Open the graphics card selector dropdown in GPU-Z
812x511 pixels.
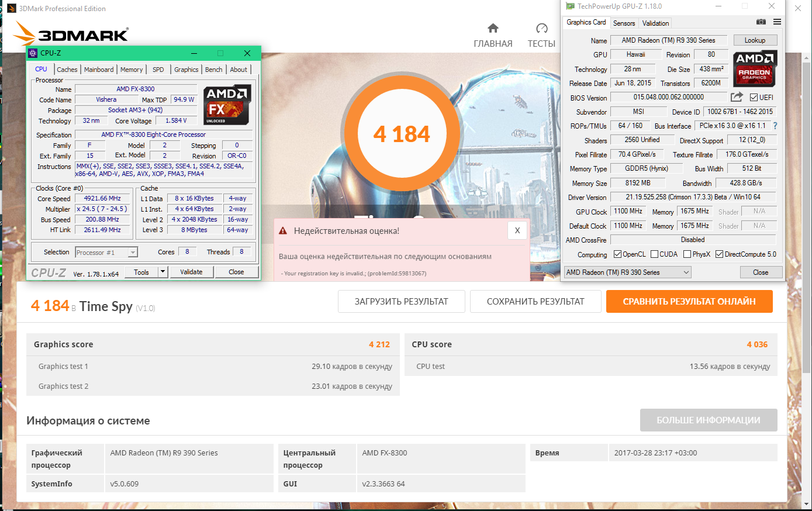tap(627, 272)
